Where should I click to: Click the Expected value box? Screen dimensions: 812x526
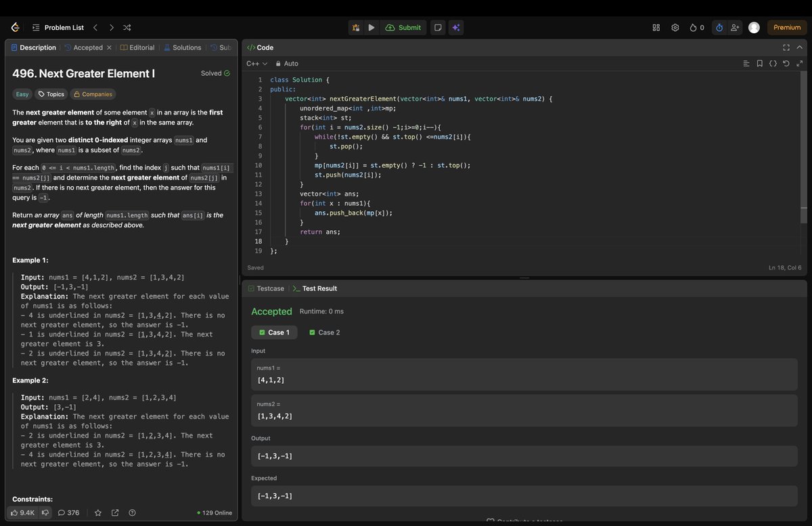pos(524,496)
